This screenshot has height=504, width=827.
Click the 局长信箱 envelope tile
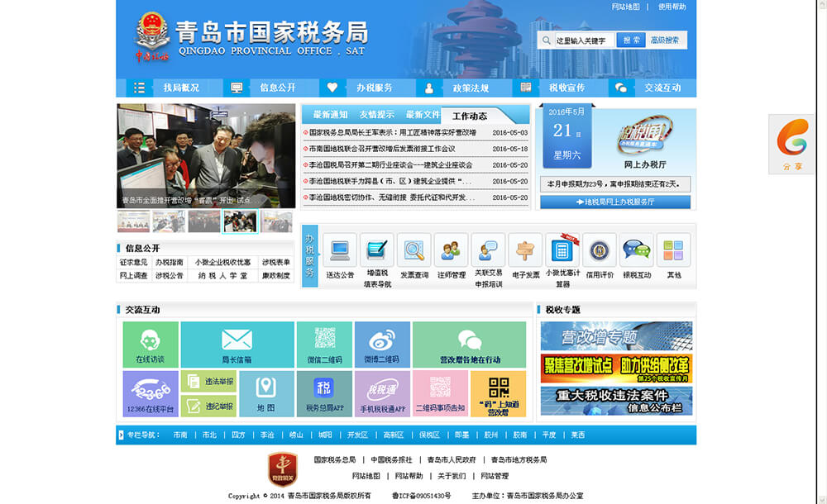click(x=237, y=344)
